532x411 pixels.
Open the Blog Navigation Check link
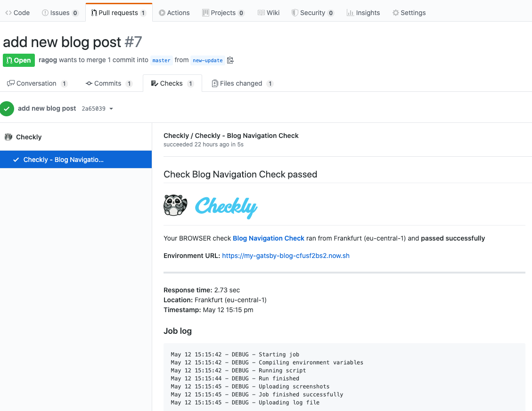click(x=269, y=238)
